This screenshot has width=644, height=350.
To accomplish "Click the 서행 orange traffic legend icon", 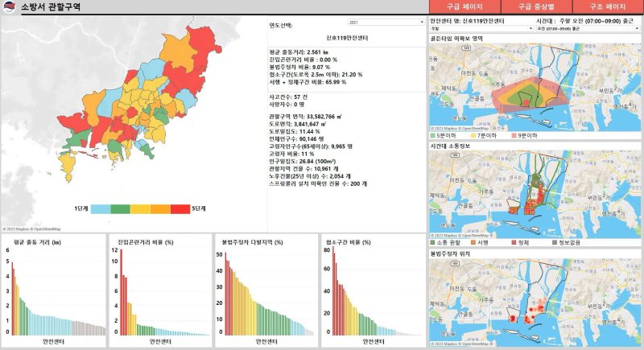I will click(474, 241).
